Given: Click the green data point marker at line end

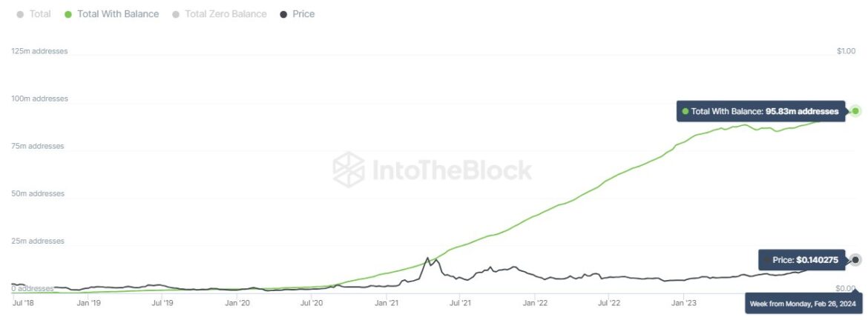Looking at the screenshot, I should [855, 111].
